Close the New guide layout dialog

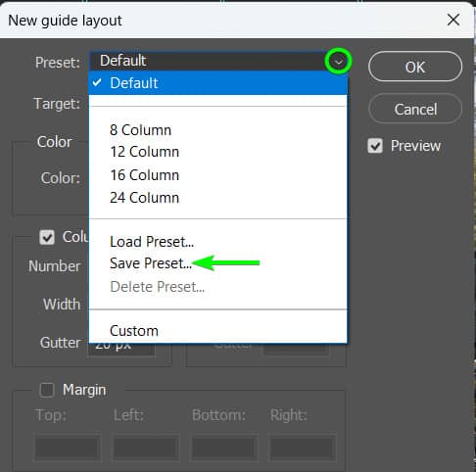(453, 20)
